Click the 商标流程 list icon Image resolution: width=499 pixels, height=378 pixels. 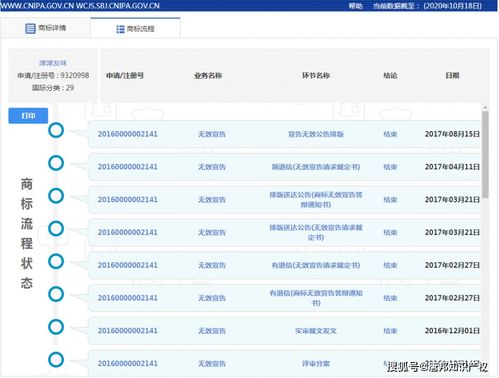120,29
